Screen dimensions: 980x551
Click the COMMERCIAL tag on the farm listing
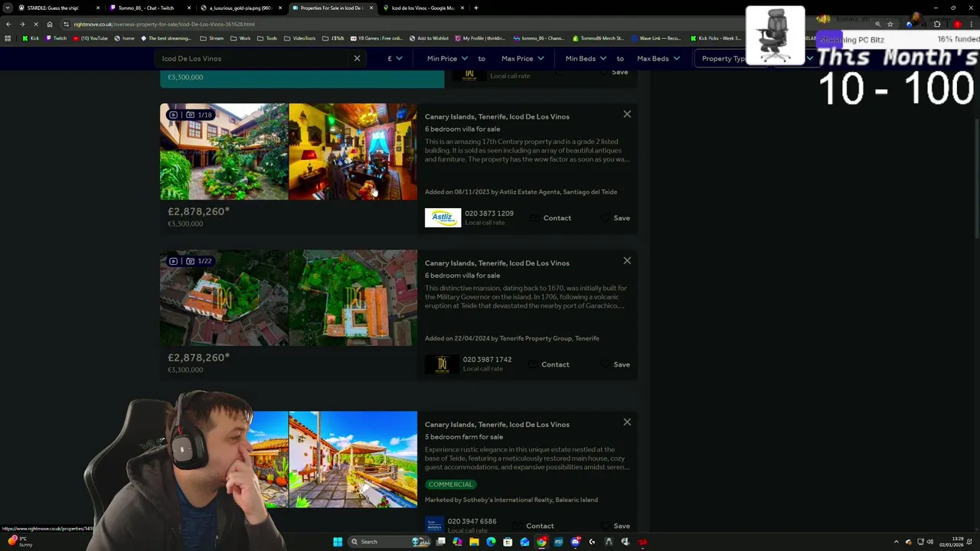(x=450, y=484)
